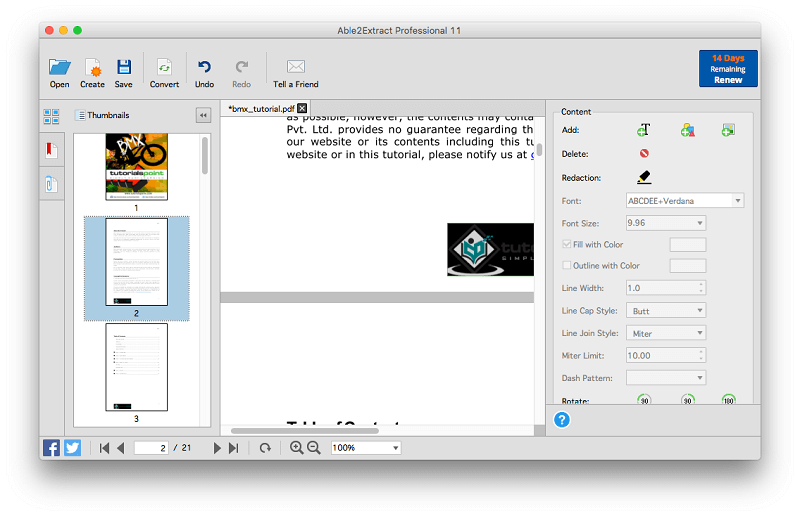Add an image with the Add Image icon

tap(728, 130)
